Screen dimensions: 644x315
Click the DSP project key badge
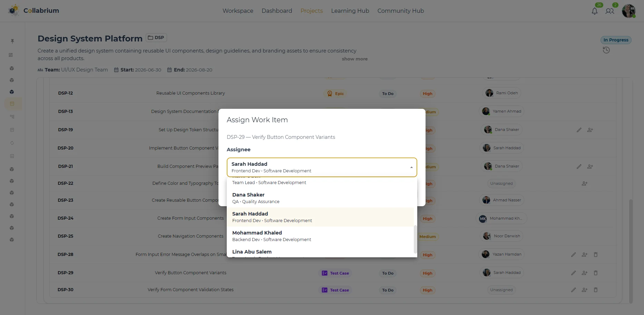pyautogui.click(x=156, y=38)
